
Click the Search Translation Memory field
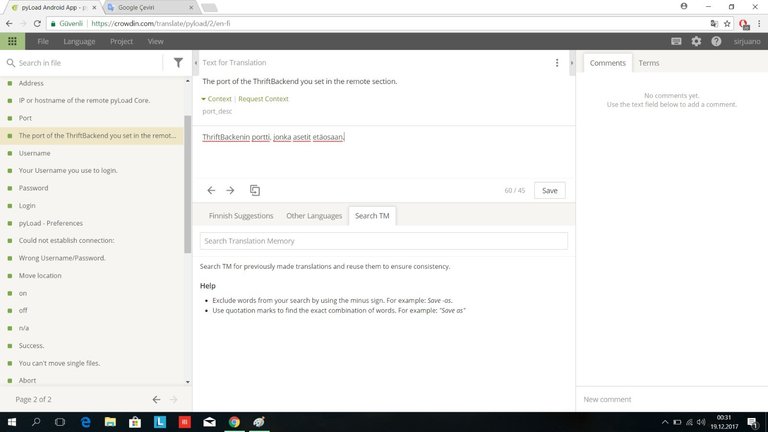384,241
